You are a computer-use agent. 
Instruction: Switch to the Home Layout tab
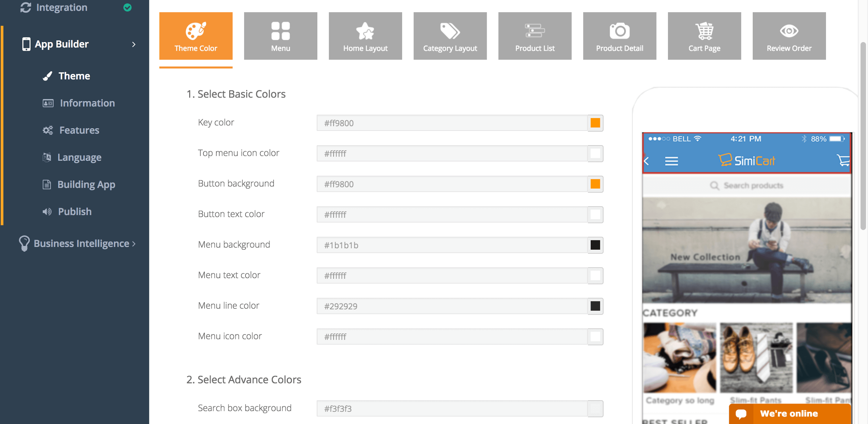point(365,36)
